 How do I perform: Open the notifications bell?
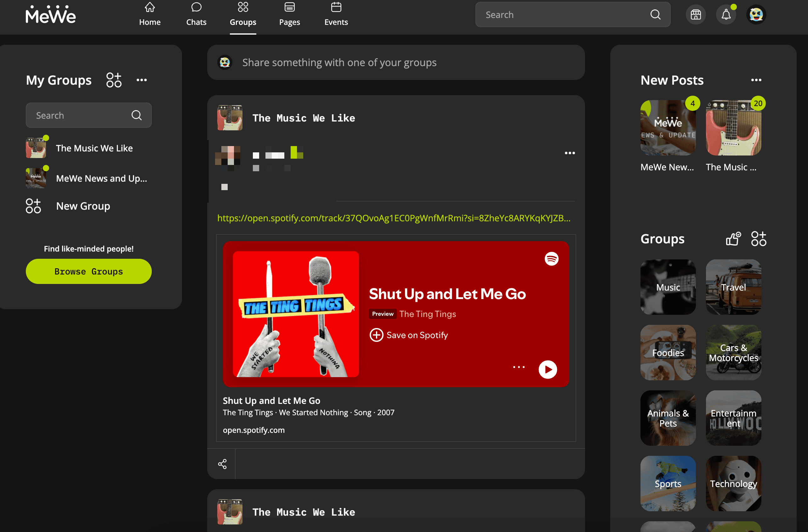(726, 14)
